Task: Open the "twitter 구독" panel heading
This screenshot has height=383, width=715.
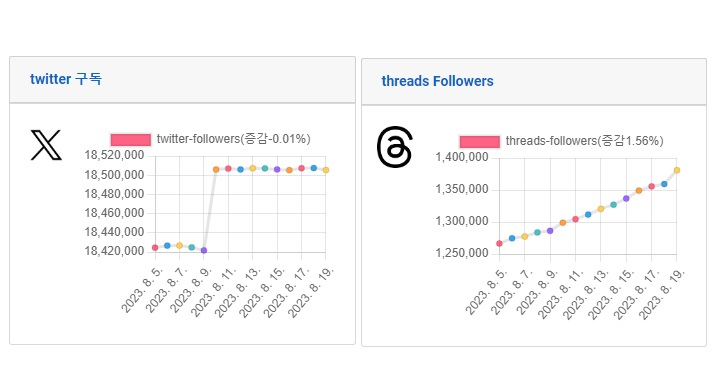Action: click(66, 79)
